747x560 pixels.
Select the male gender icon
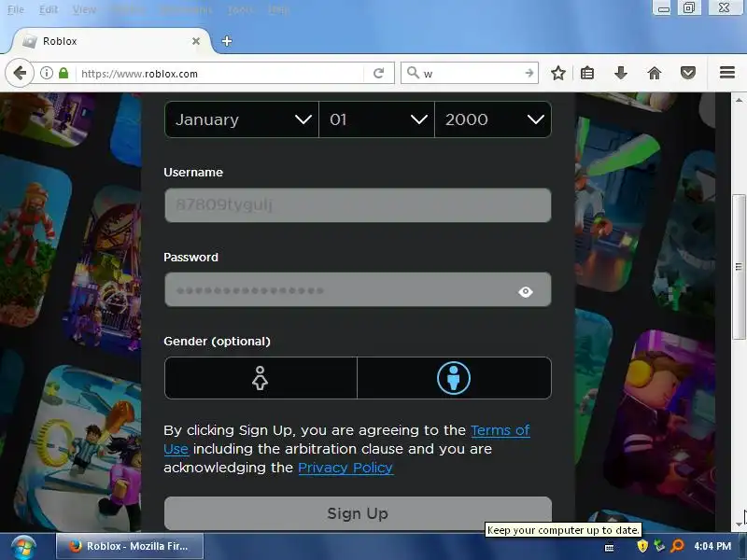454,378
